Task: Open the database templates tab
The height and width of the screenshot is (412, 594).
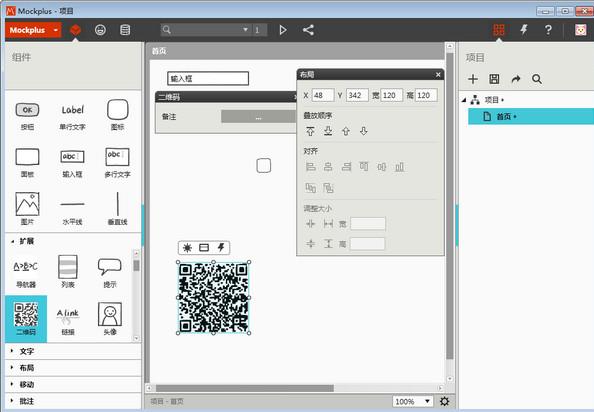Action: 125,30
